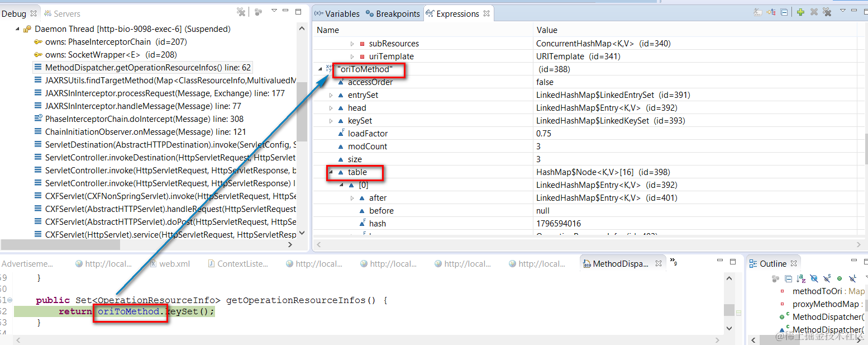
Task: Click the Debug view horizontal scrollbar
Action: (60, 244)
